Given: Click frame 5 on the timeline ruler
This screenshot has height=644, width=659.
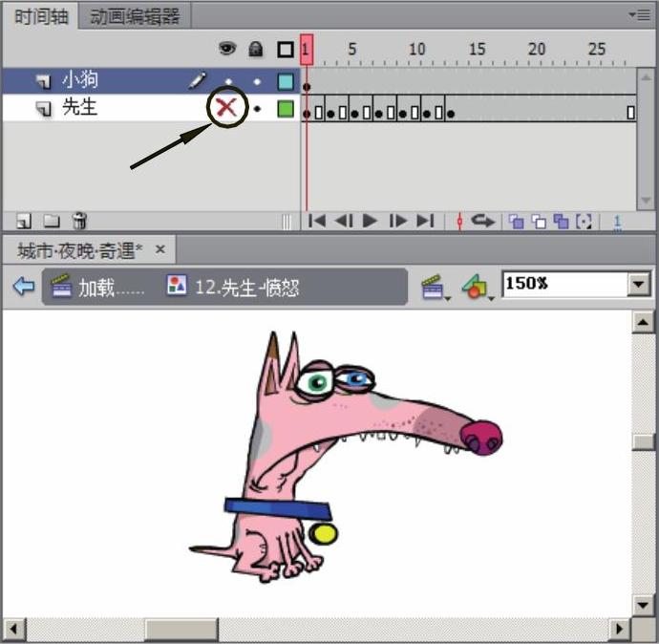Looking at the screenshot, I should [x=352, y=50].
